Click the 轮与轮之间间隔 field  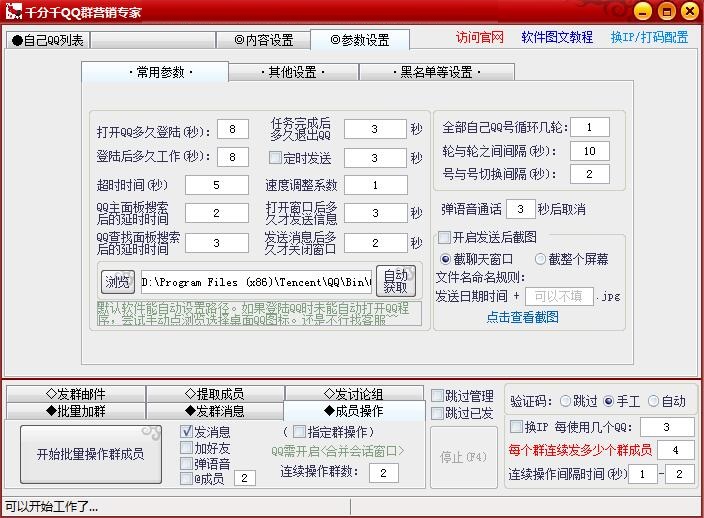coord(590,151)
